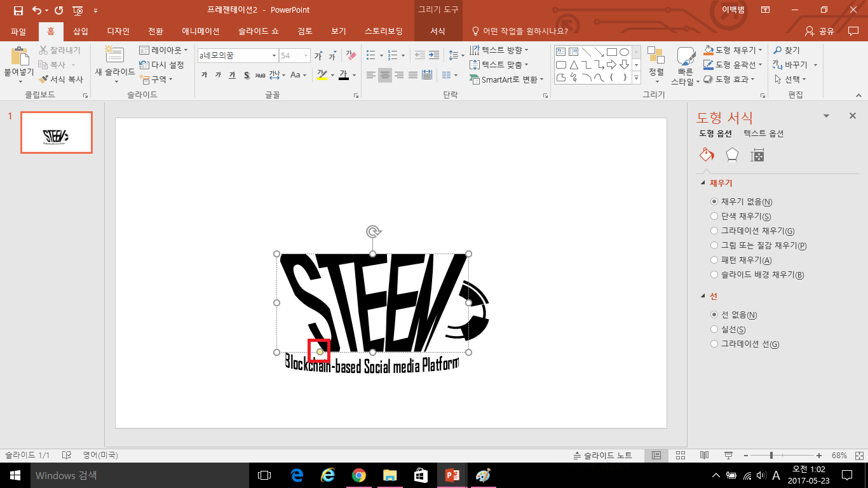Select 채우기 없음 (No fill) radio button

pyautogui.click(x=714, y=201)
